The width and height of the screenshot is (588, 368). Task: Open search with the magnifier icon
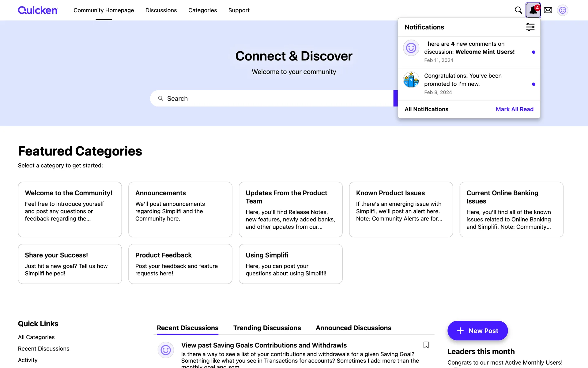(518, 10)
